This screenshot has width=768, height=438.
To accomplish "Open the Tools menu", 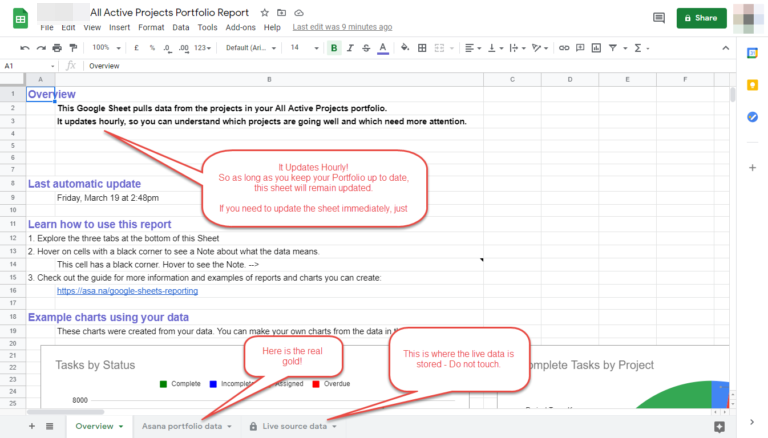I will click(x=207, y=27).
